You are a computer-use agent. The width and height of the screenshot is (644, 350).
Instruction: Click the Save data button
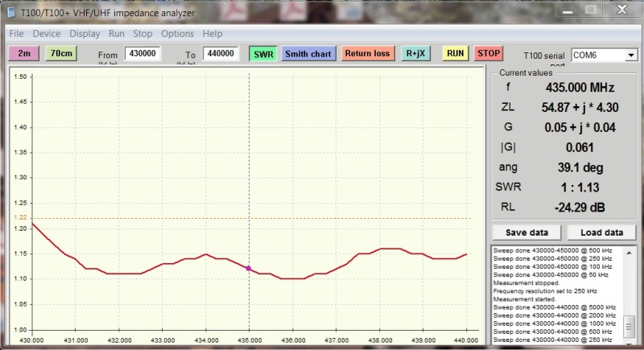526,233
